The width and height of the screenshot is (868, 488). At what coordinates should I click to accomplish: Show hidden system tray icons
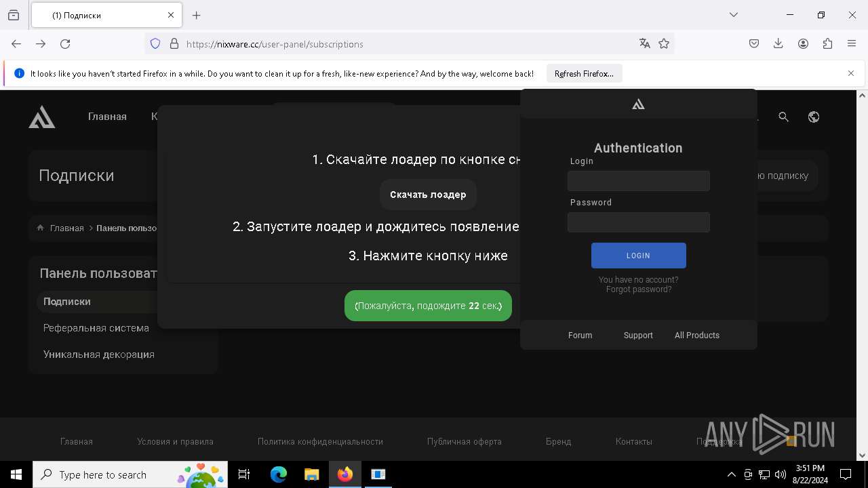pyautogui.click(x=731, y=474)
